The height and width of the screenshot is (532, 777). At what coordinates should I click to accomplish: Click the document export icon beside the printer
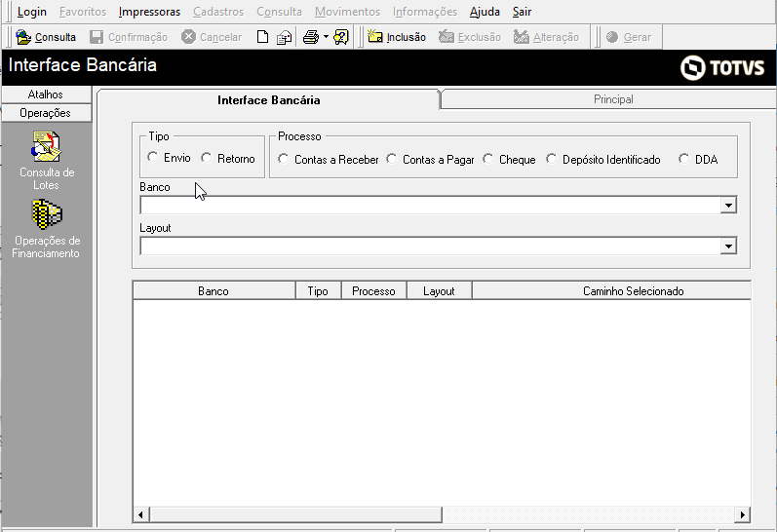(284, 37)
